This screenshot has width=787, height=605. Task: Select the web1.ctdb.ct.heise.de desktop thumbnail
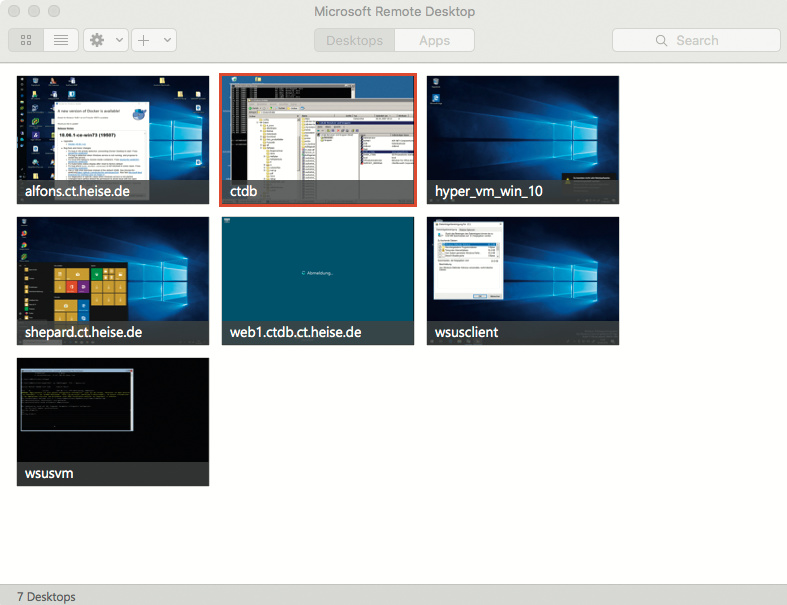click(318, 280)
